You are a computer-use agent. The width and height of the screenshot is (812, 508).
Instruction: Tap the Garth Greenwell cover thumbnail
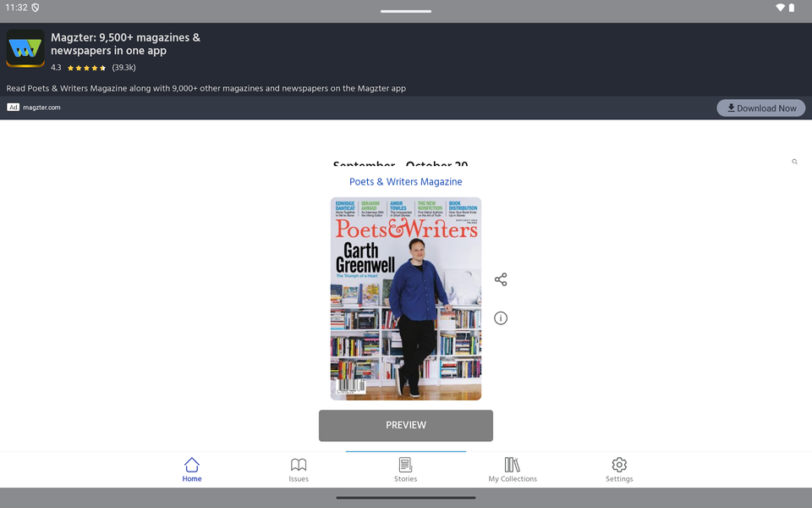406,299
